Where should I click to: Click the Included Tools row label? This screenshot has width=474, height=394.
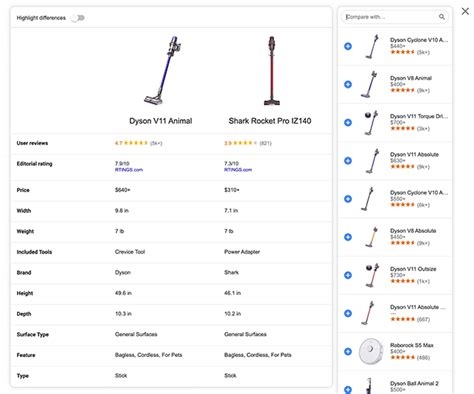coord(34,252)
